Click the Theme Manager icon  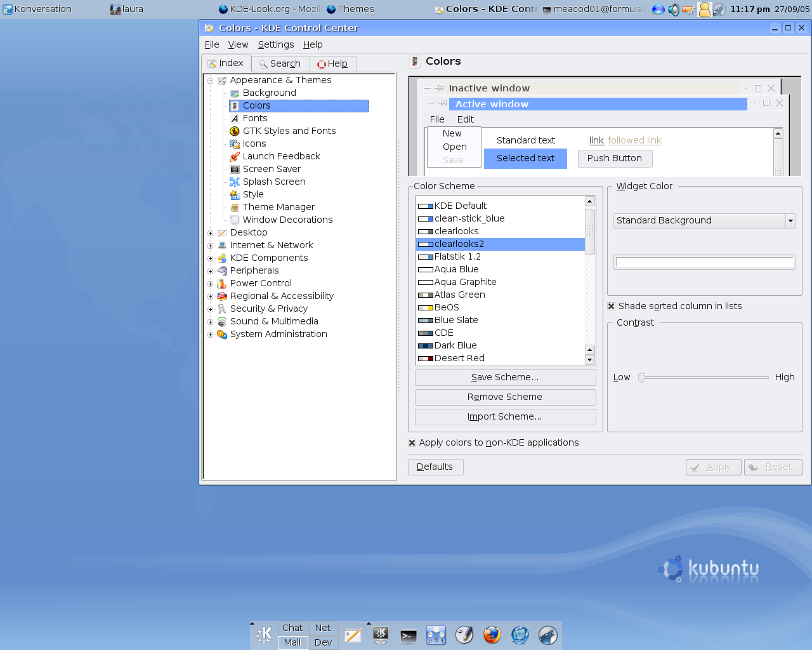click(x=235, y=207)
